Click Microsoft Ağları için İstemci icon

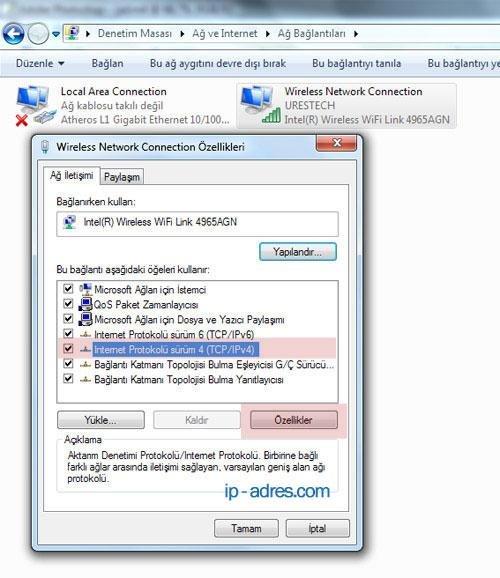[x=86, y=289]
